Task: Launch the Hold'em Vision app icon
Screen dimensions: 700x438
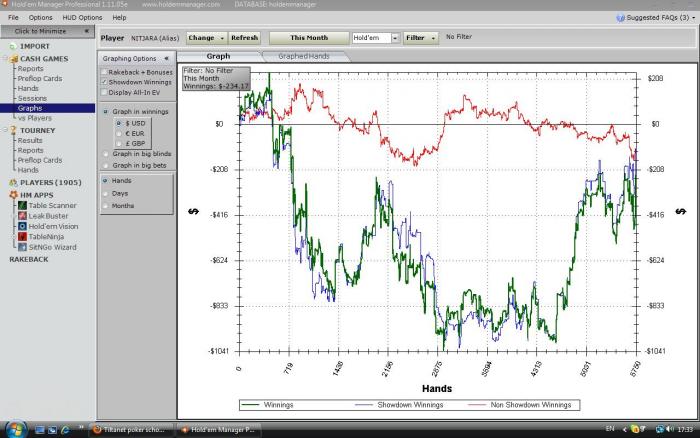Action: [x=22, y=226]
